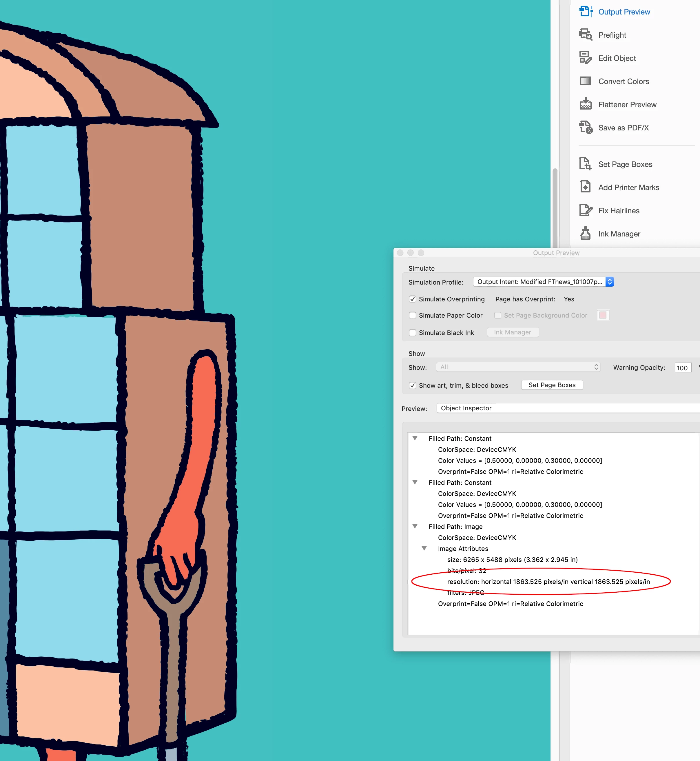Open the Edit Object tool icon
The height and width of the screenshot is (761, 700).
tap(585, 58)
